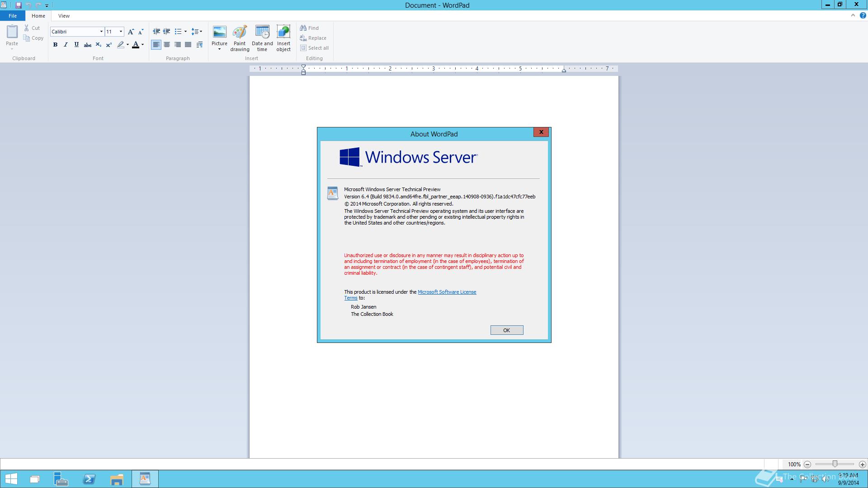
Task: Click the Task View taskbar icon
Action: [x=35, y=479]
